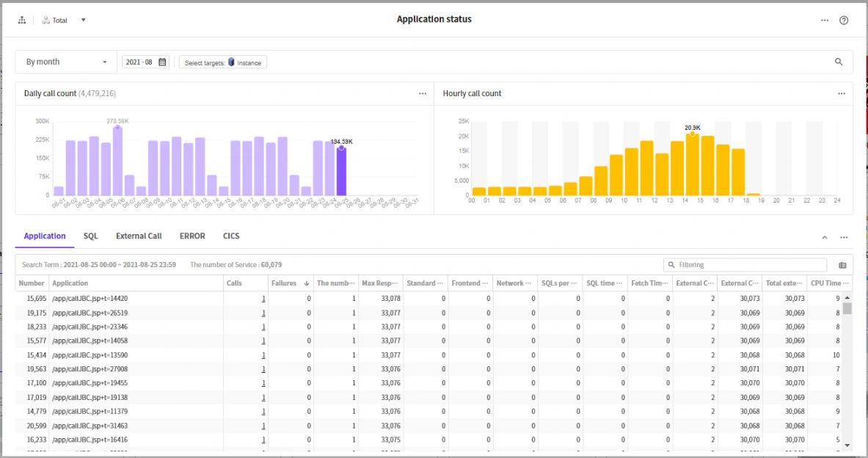Sort by the Application column header
Viewport: 868px width, 458px height.
(x=136, y=283)
